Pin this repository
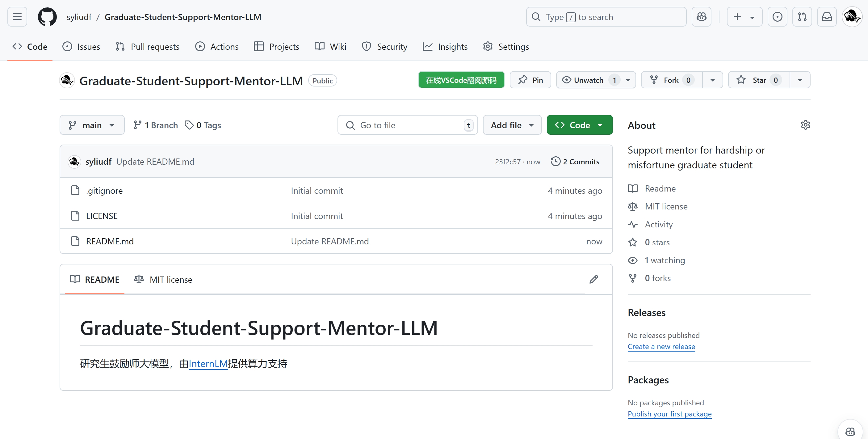 [x=530, y=80]
